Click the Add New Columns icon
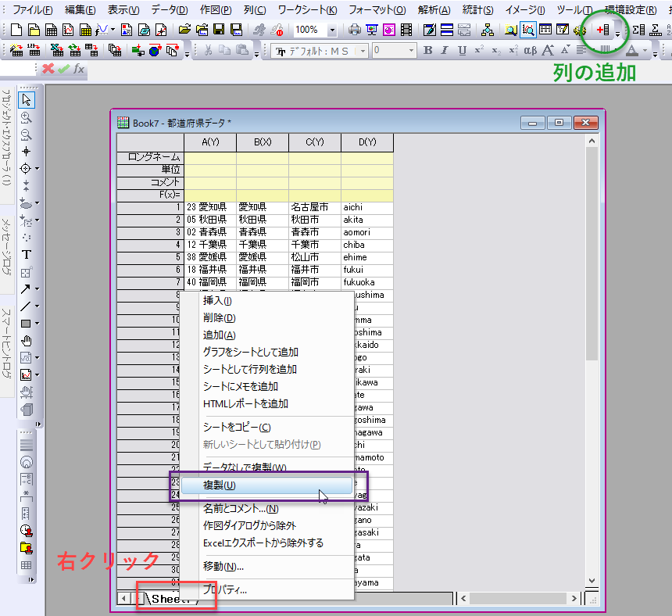This screenshot has width=672, height=616. (603, 30)
